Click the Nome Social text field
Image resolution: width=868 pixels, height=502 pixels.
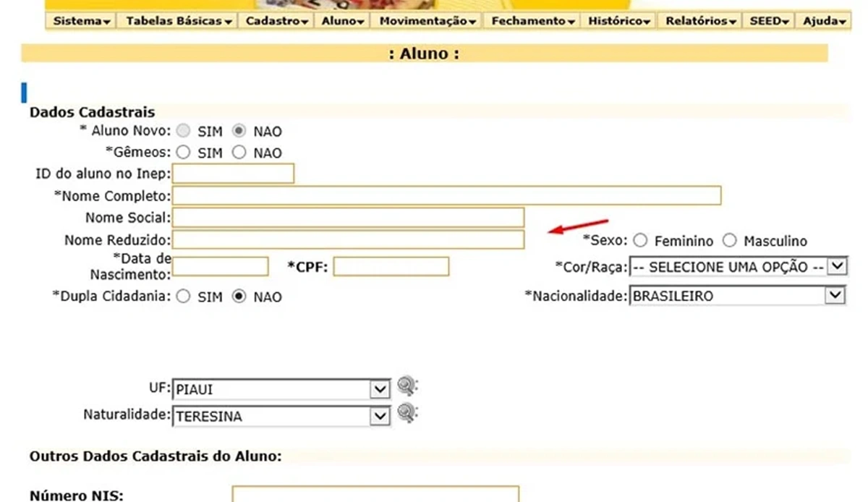click(x=348, y=218)
